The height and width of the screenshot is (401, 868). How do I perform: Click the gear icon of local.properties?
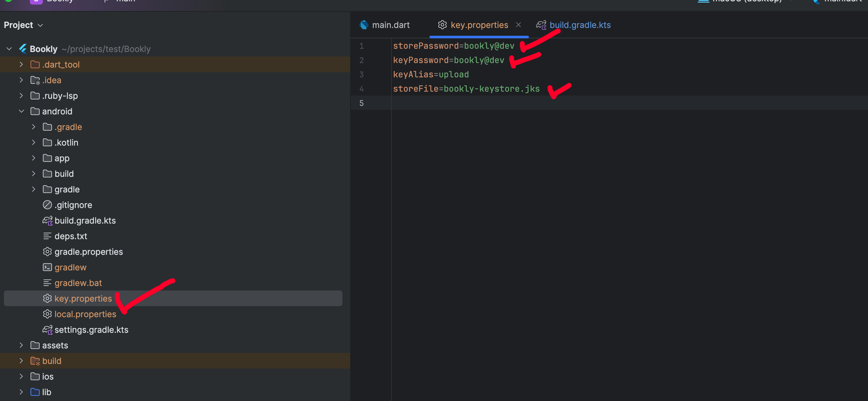click(x=47, y=314)
